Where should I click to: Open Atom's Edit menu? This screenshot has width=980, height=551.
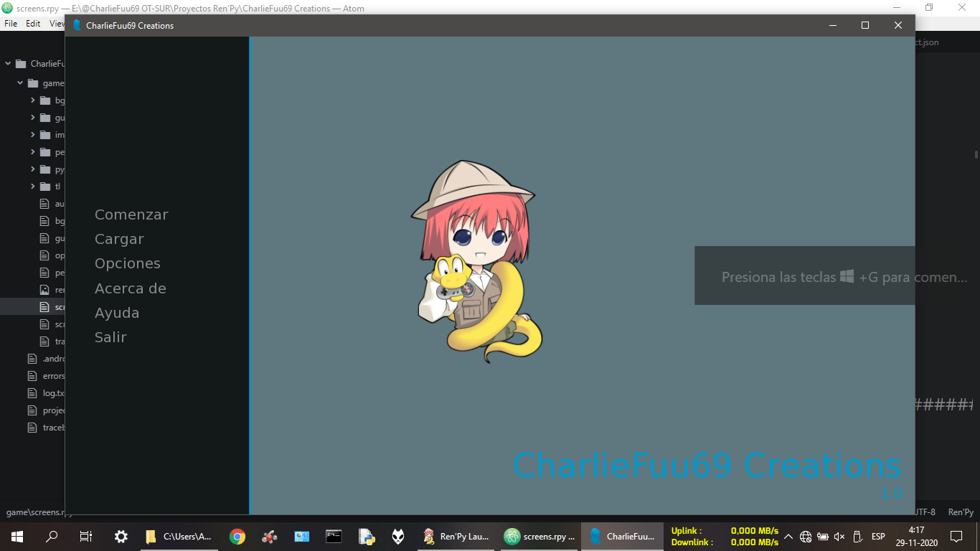(33, 24)
